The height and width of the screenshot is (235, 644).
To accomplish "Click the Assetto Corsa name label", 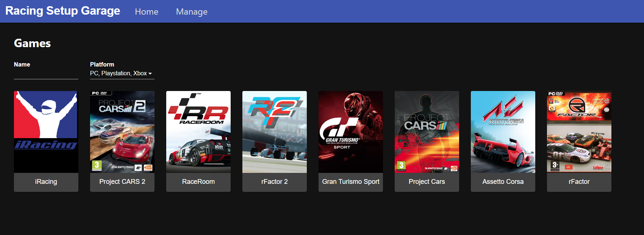I will click(503, 182).
